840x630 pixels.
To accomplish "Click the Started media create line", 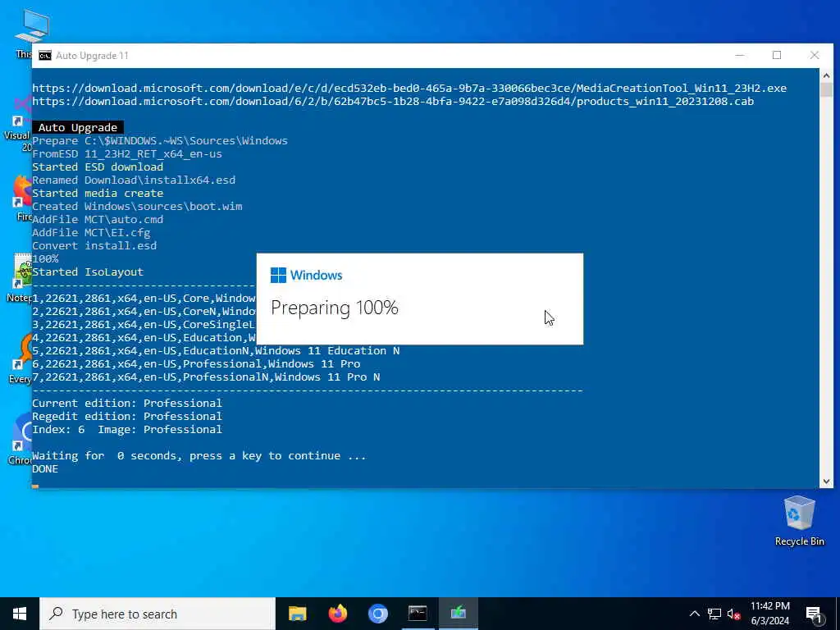I will (x=98, y=193).
